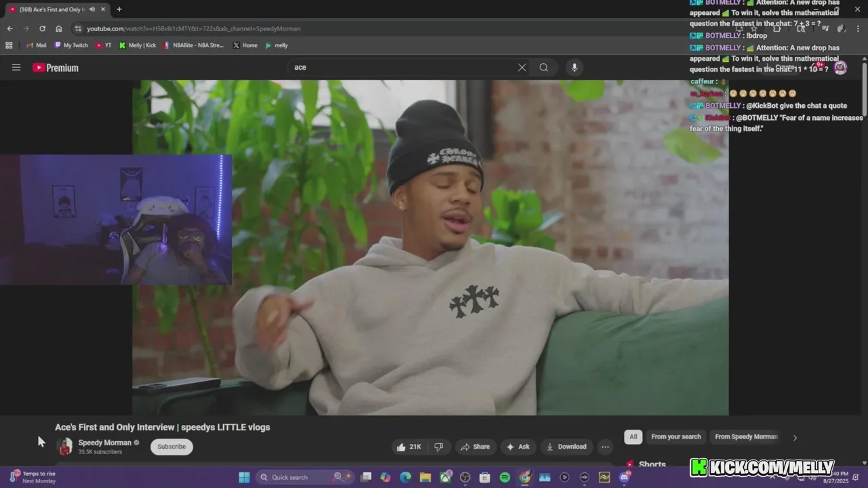Open Temps to rise weather widget
This screenshot has height=488, width=868.
(x=33, y=477)
